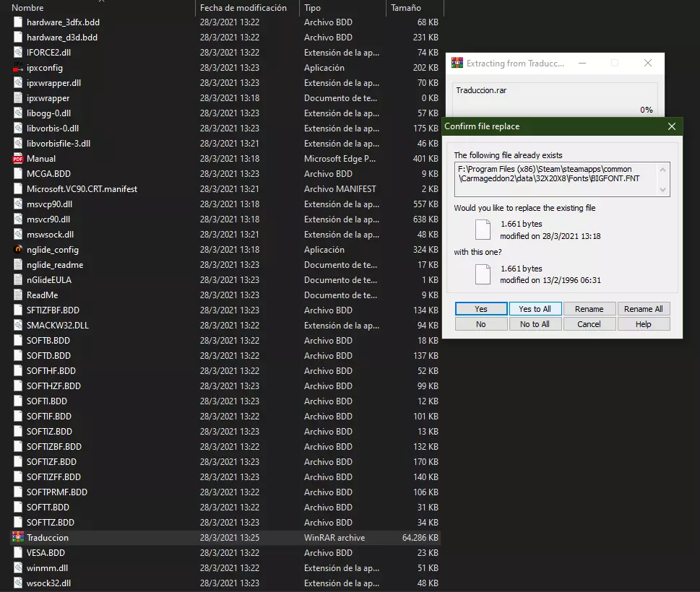Click the libvorbis-0.dll file icon

point(18,129)
